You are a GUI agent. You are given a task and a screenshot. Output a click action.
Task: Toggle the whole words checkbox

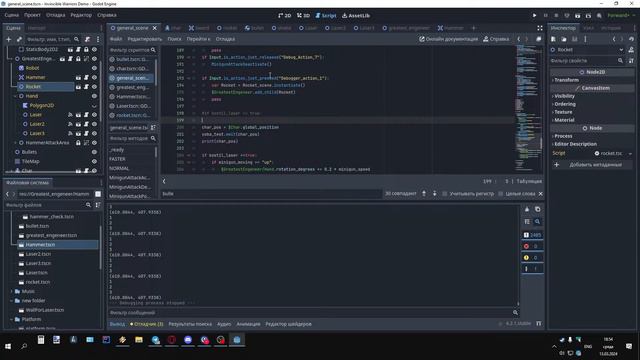point(500,193)
